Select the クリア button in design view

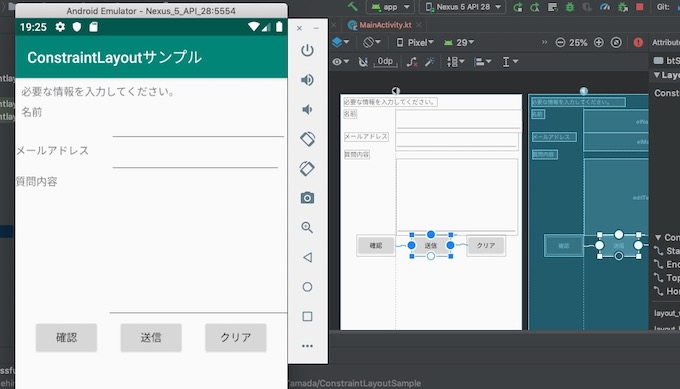coord(486,245)
